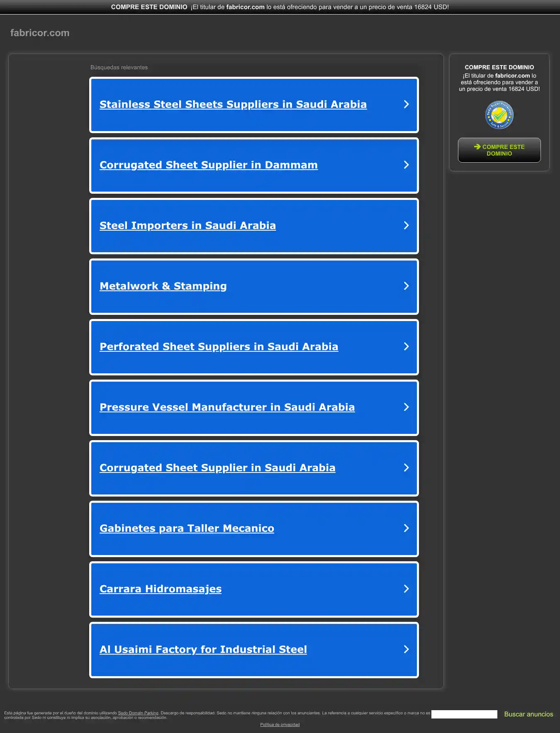Screen dimensions: 560x733
Task: Open the Sedo Domain Parking link
Action: coord(138,713)
